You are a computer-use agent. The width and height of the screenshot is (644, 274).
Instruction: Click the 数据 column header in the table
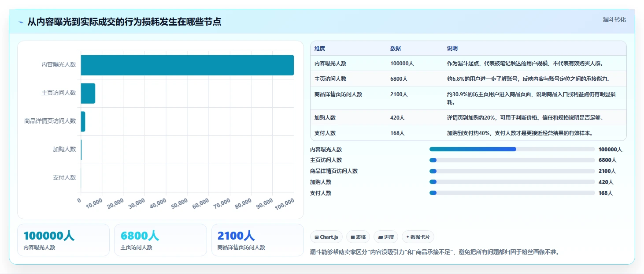pyautogui.click(x=396, y=49)
